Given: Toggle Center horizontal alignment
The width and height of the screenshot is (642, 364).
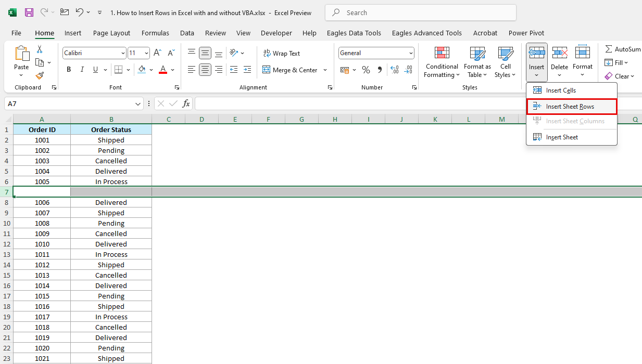Looking at the screenshot, I should [205, 70].
